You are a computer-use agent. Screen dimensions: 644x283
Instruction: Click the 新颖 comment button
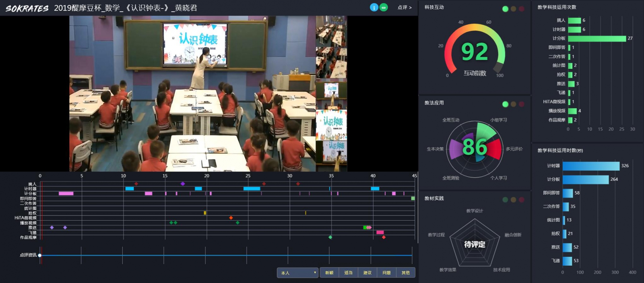click(x=329, y=273)
